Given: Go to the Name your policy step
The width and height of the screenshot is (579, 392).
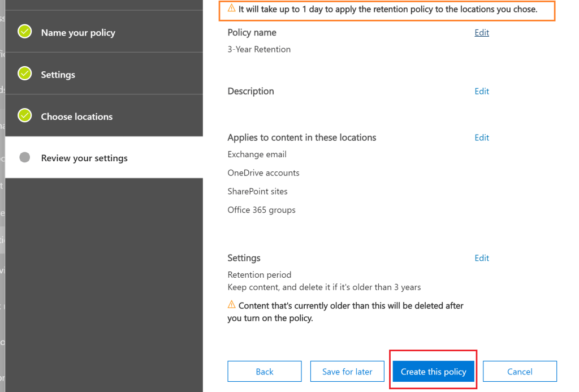Looking at the screenshot, I should pos(78,33).
